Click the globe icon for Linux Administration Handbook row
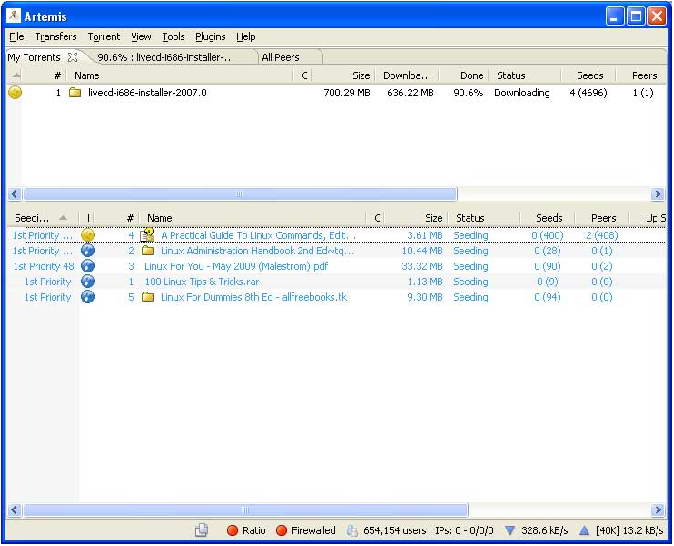The height and width of the screenshot is (546, 674). click(88, 251)
